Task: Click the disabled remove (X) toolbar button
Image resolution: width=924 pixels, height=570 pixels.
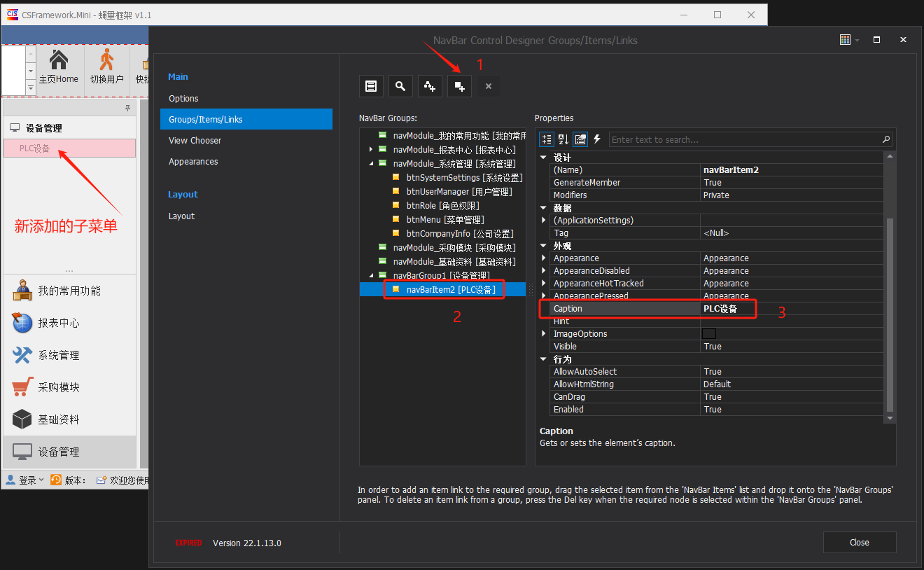Action: [x=489, y=86]
